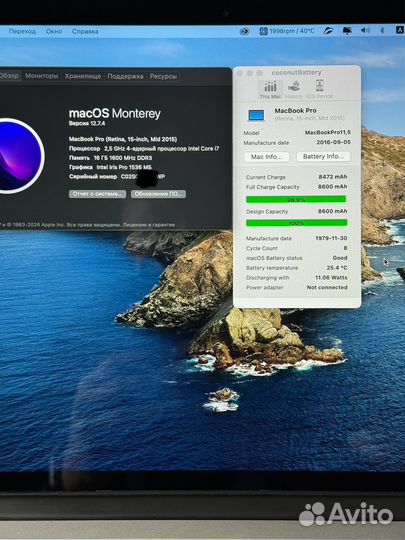Switch to the Хранилище tab
This screenshot has width=405, height=540.
coord(83,76)
